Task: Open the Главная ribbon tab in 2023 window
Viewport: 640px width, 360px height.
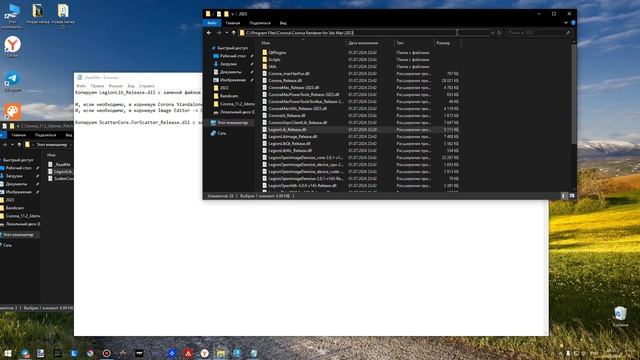Action: point(233,23)
